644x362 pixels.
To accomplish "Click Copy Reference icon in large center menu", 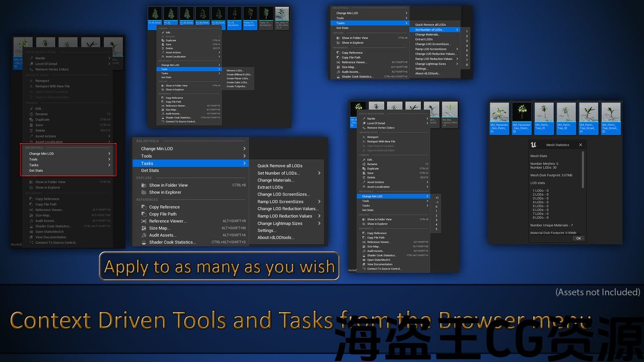I will (144, 207).
